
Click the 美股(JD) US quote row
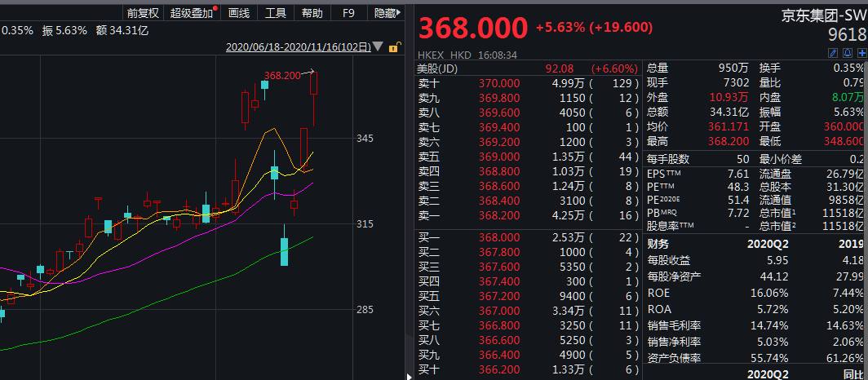pyautogui.click(x=528, y=69)
